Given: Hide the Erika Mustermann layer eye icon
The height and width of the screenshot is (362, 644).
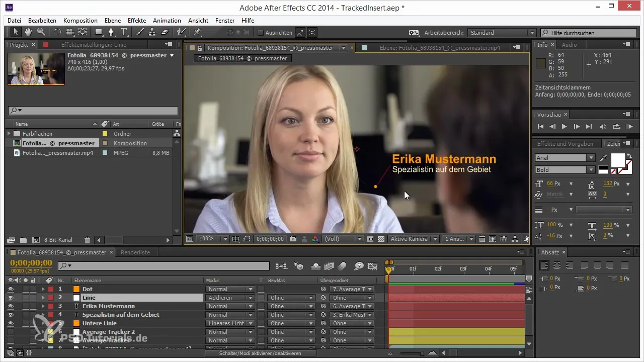Looking at the screenshot, I should coord(11,306).
